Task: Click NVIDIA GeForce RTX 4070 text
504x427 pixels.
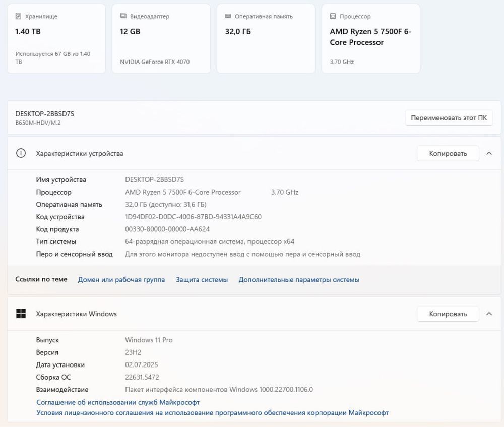Action: click(x=155, y=62)
